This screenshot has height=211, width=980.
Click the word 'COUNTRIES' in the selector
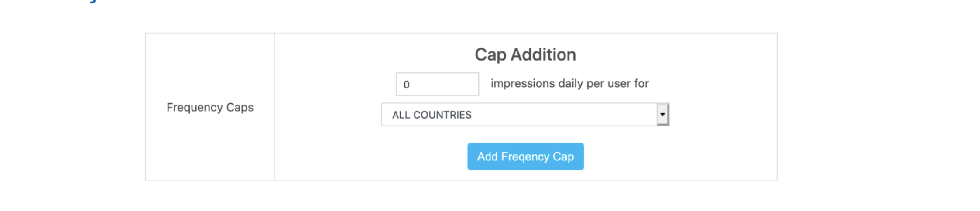tap(442, 115)
